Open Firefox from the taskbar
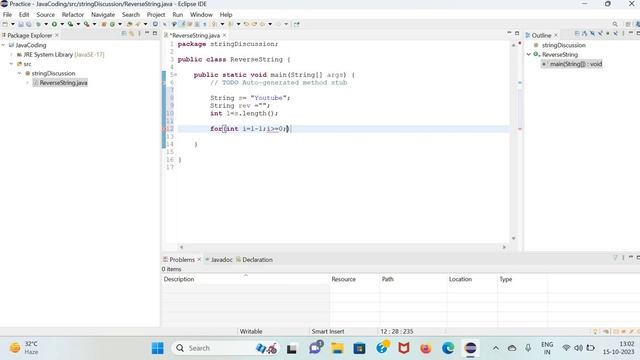This screenshot has width=640, height=360. pos(426,348)
